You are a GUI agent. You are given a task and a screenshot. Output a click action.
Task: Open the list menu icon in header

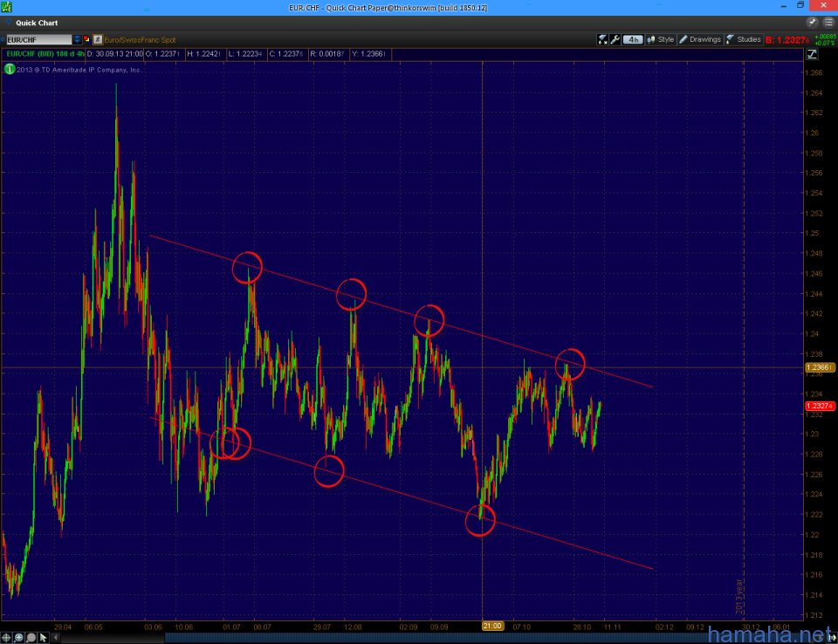(x=828, y=23)
